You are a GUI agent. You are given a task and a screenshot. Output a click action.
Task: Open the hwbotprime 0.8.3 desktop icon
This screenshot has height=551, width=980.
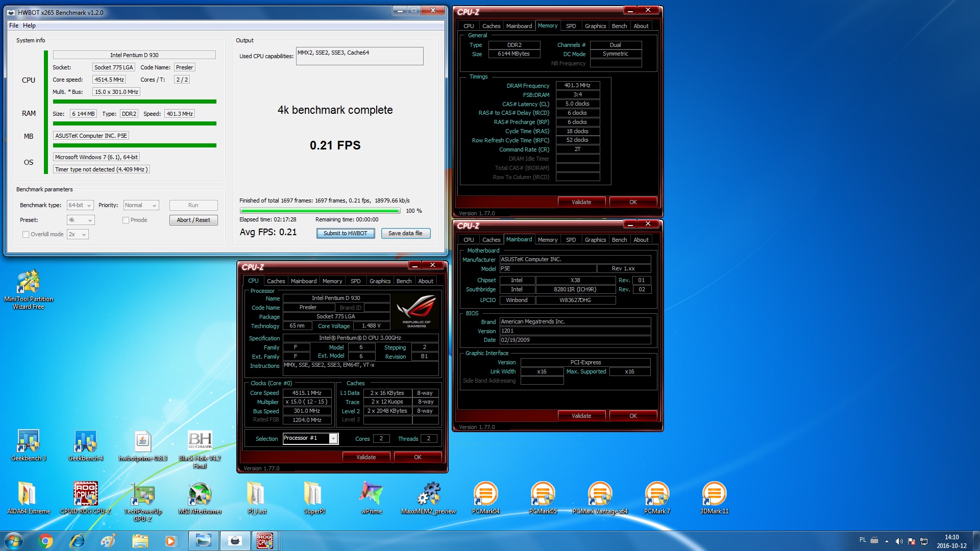[x=143, y=445]
